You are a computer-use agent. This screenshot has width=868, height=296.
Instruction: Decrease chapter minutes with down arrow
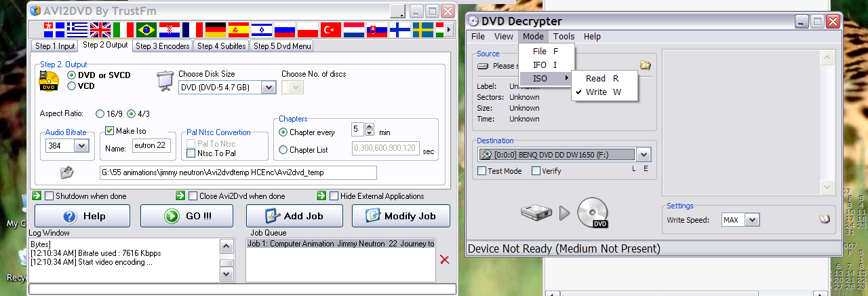(x=370, y=132)
